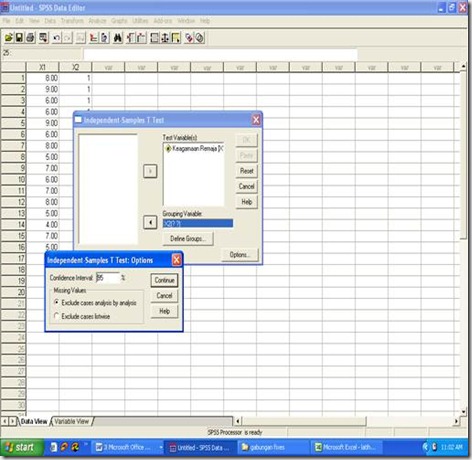This screenshot has height=460, width=472.
Task: Click the data grid scroll-down arrow
Action: pyautogui.click(x=464, y=412)
